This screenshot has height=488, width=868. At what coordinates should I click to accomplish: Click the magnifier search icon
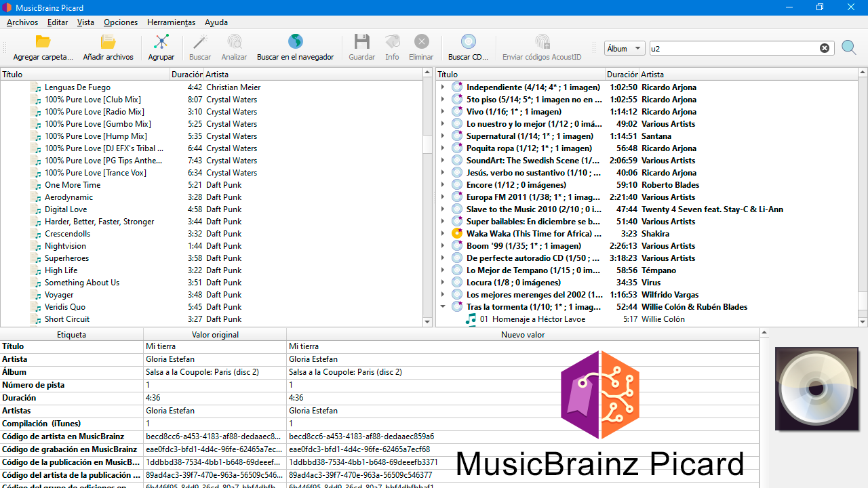(x=848, y=47)
